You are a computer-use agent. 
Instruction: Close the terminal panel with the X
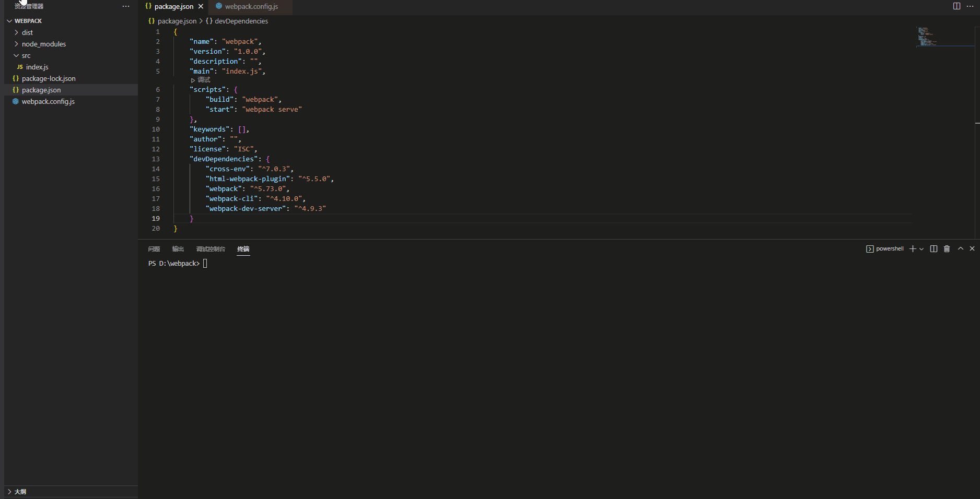(973, 249)
